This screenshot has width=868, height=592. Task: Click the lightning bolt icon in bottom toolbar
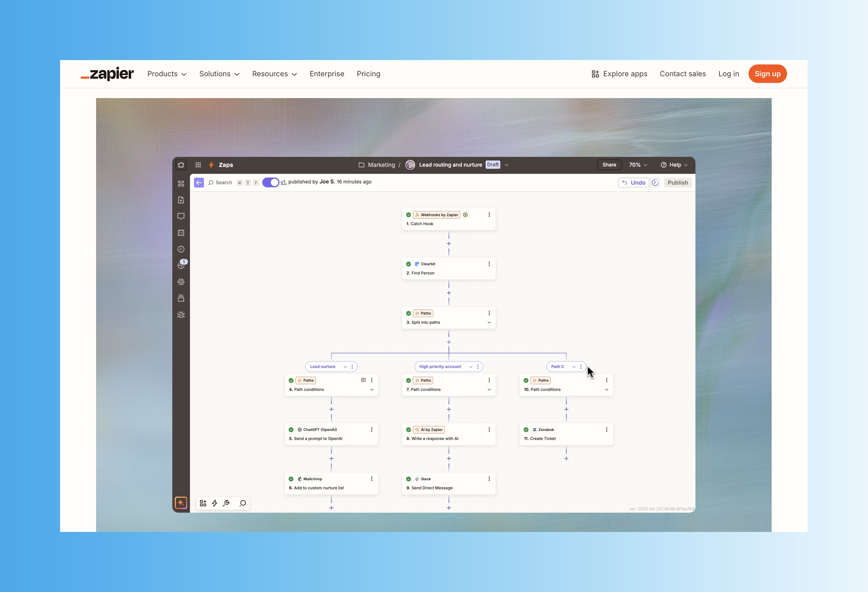coord(214,503)
